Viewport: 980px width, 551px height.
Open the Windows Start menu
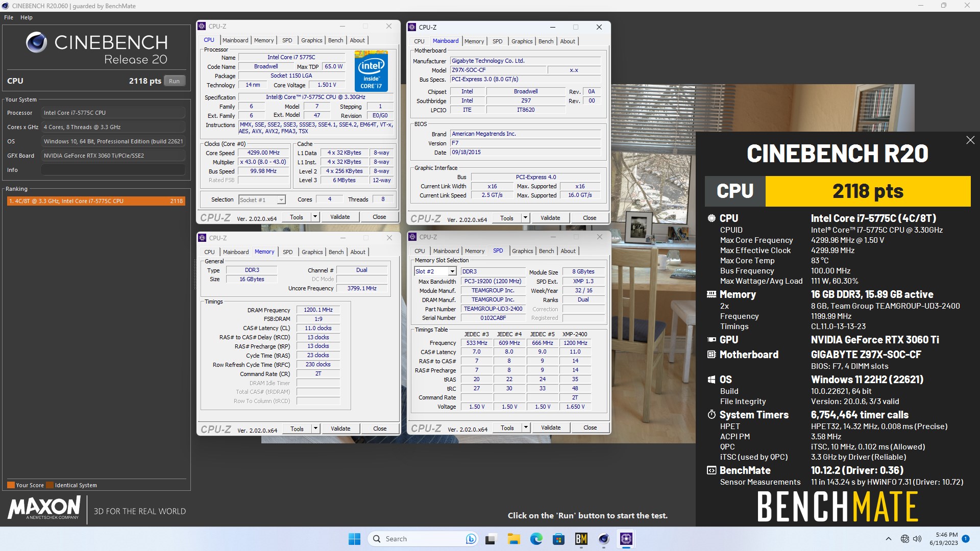[354, 539]
